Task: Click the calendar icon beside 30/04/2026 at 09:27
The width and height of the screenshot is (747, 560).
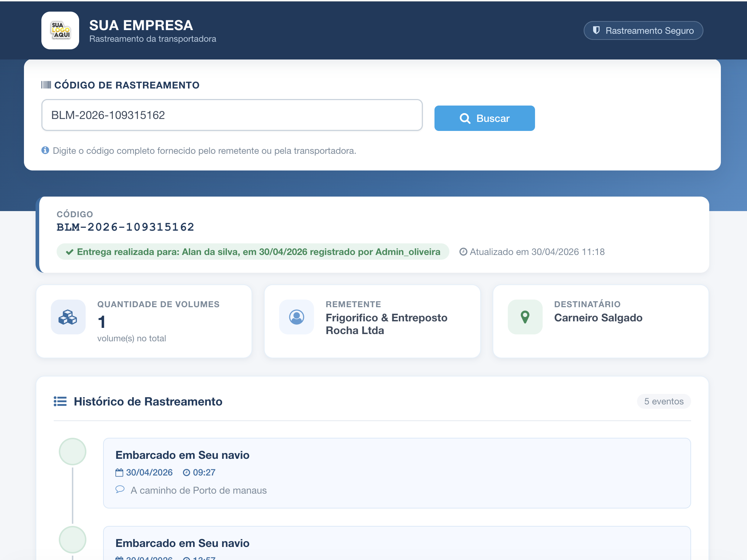Action: click(x=119, y=473)
